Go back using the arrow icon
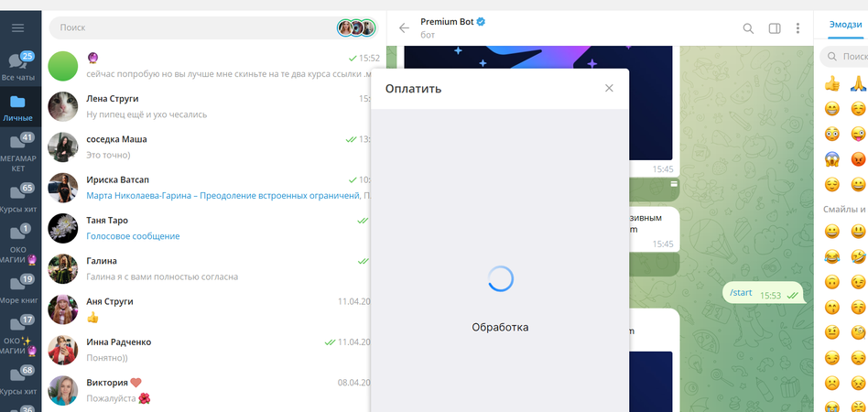 pos(404,28)
